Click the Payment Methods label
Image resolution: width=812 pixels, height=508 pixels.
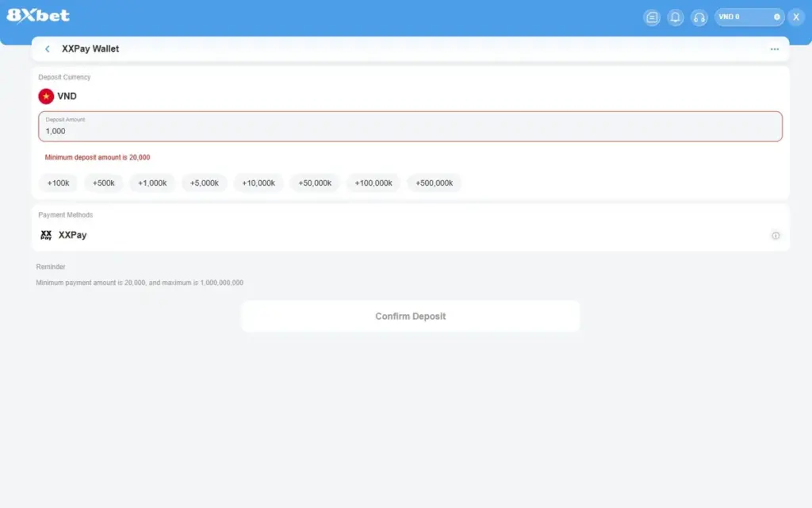pos(65,214)
